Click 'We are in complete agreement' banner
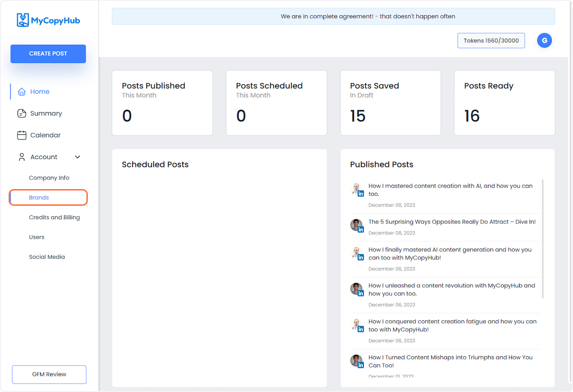 tap(333, 16)
